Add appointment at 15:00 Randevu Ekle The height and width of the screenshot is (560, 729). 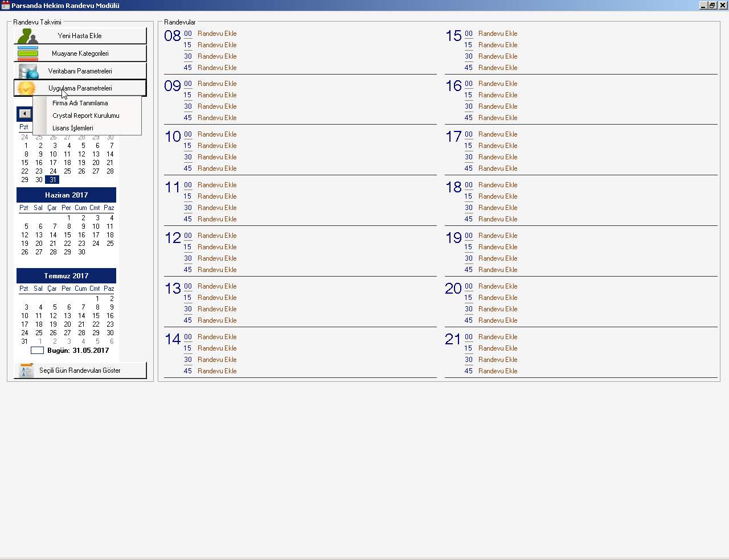[498, 34]
